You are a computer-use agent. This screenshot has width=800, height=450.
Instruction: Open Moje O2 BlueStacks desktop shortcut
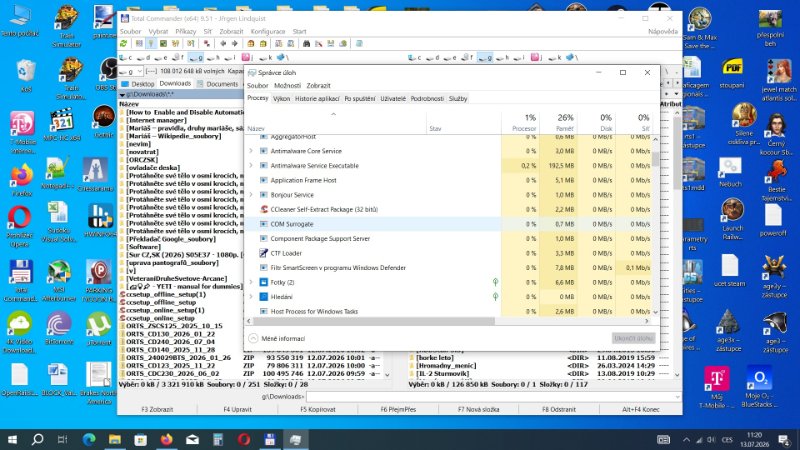(x=759, y=387)
